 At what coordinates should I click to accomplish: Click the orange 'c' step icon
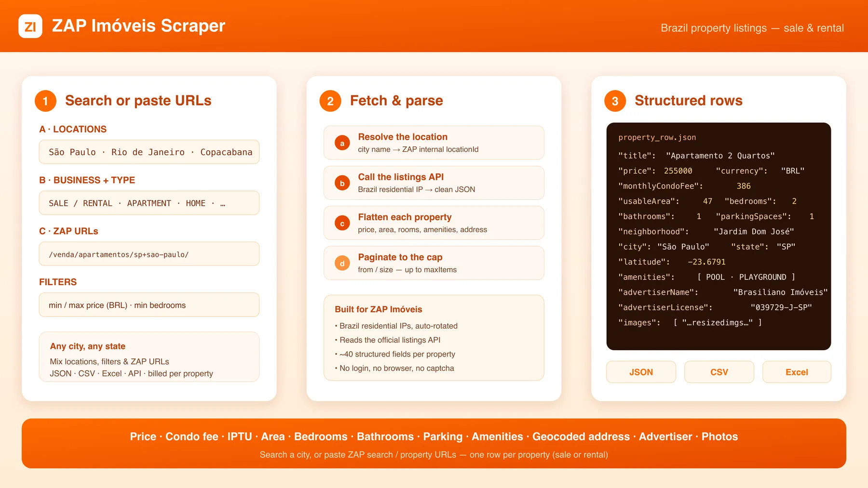[x=342, y=223]
